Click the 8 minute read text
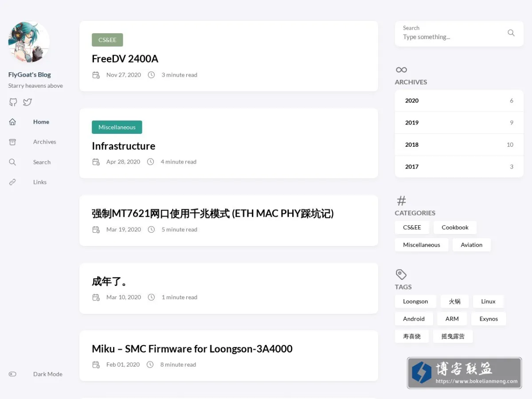Viewport: 532px width, 399px height. click(x=178, y=365)
